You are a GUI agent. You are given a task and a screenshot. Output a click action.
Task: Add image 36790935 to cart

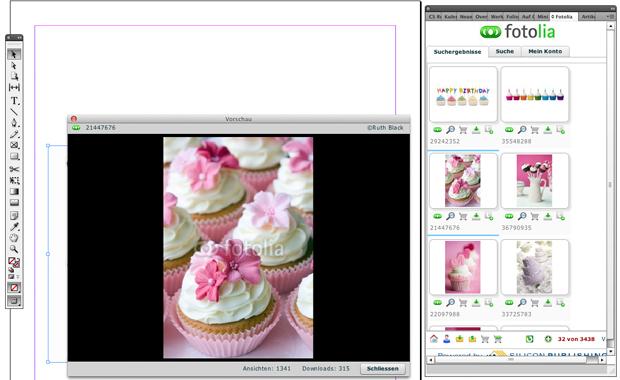(x=535, y=216)
